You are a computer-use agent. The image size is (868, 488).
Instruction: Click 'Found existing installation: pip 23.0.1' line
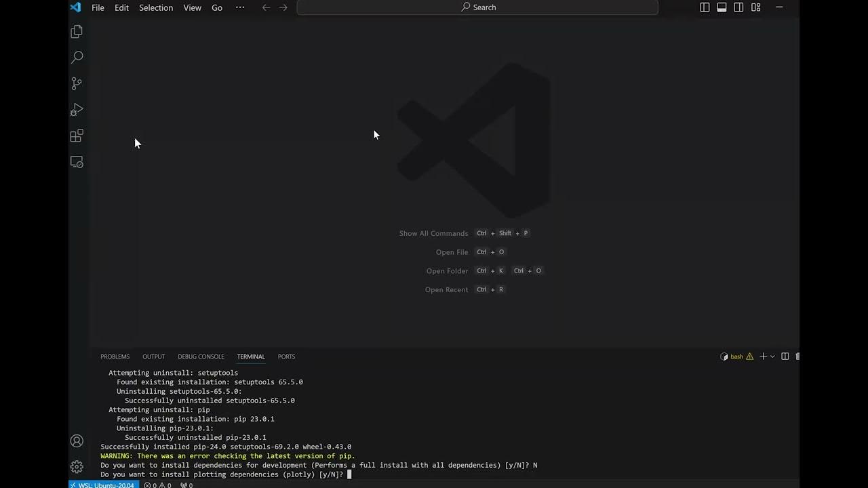195,419
